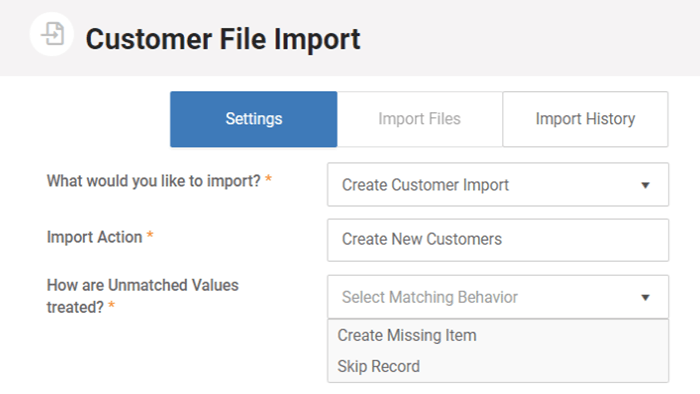Screen dimensions: 700x394
Task: Go to the Import History tab
Action: click(585, 119)
